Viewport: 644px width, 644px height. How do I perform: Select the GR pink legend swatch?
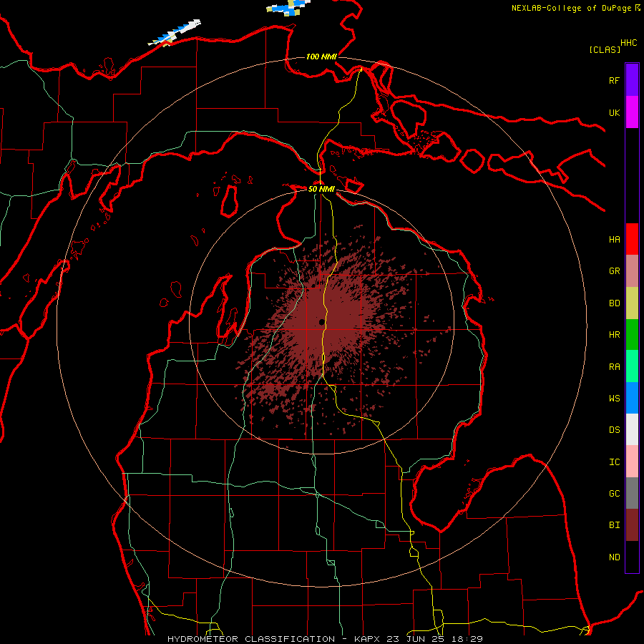pos(632,271)
